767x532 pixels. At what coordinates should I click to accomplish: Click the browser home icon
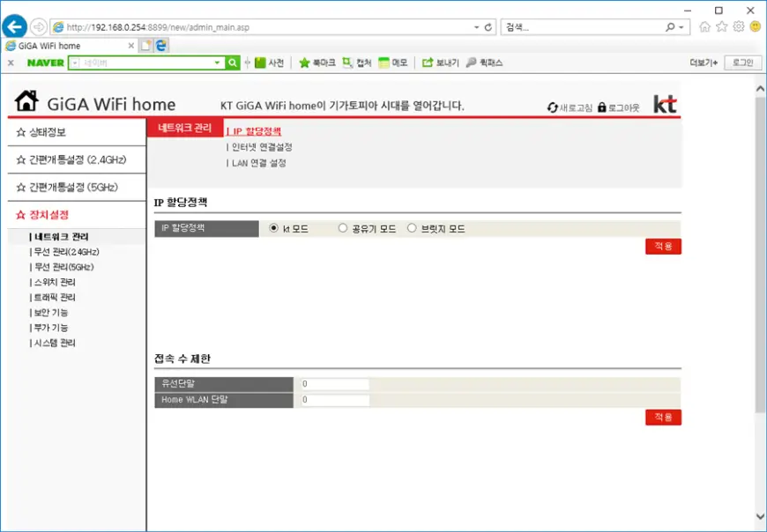[704, 26]
